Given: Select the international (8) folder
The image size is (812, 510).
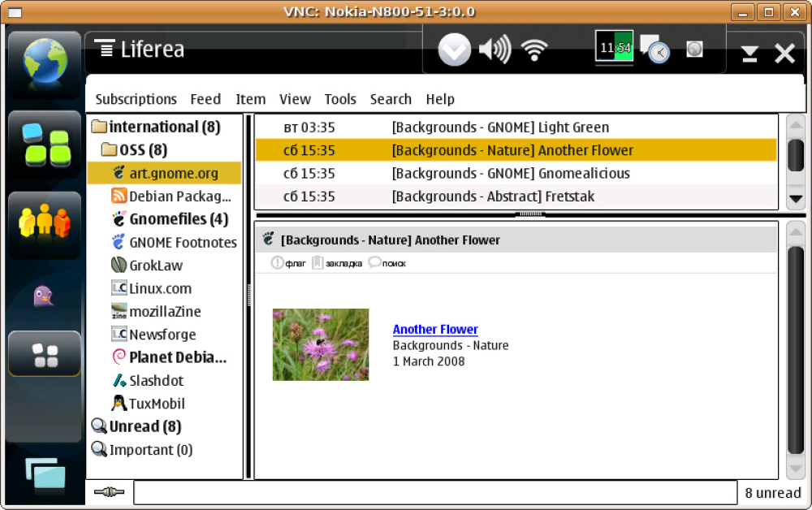Looking at the screenshot, I should 165,127.
